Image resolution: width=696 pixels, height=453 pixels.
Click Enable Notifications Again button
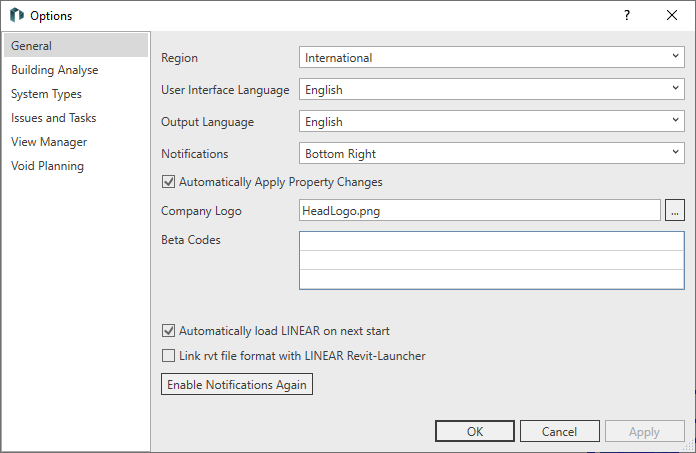coord(237,384)
